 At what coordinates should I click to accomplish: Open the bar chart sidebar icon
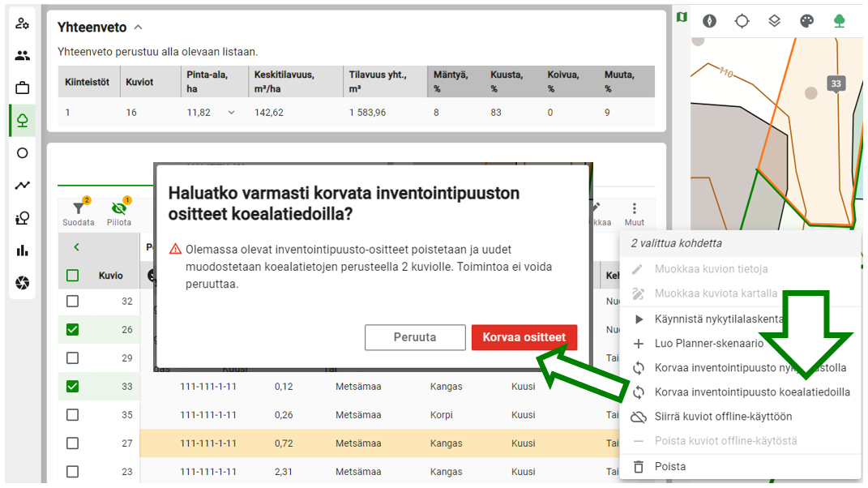[22, 250]
